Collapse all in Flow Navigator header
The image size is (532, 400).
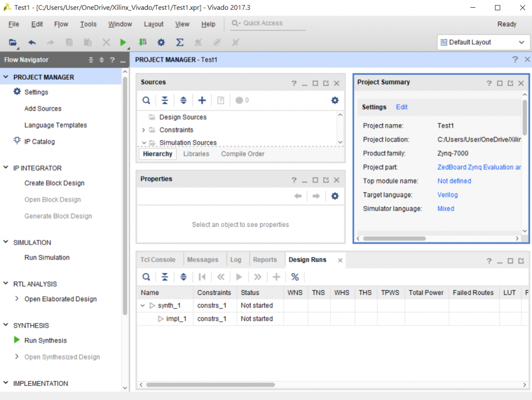coord(91,60)
